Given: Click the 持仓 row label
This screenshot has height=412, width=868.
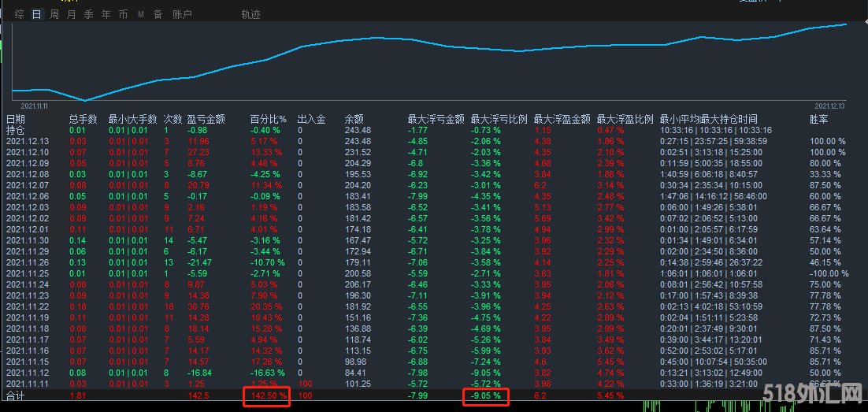Looking at the screenshot, I should (16, 130).
